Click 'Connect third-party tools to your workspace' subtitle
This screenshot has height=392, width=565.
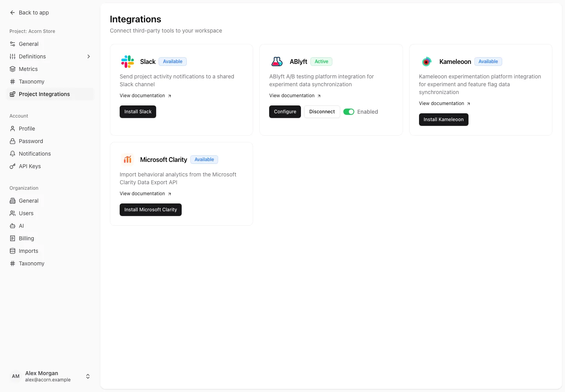coord(166,31)
